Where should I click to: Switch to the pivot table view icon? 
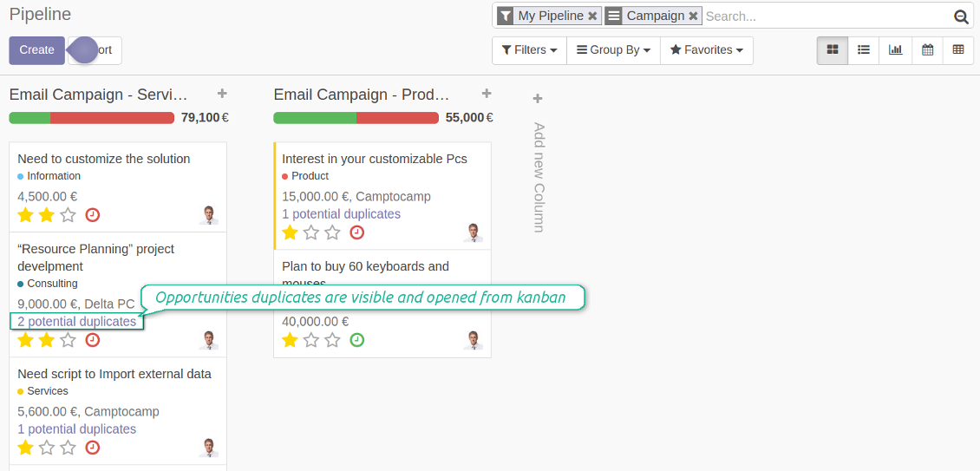(958, 50)
